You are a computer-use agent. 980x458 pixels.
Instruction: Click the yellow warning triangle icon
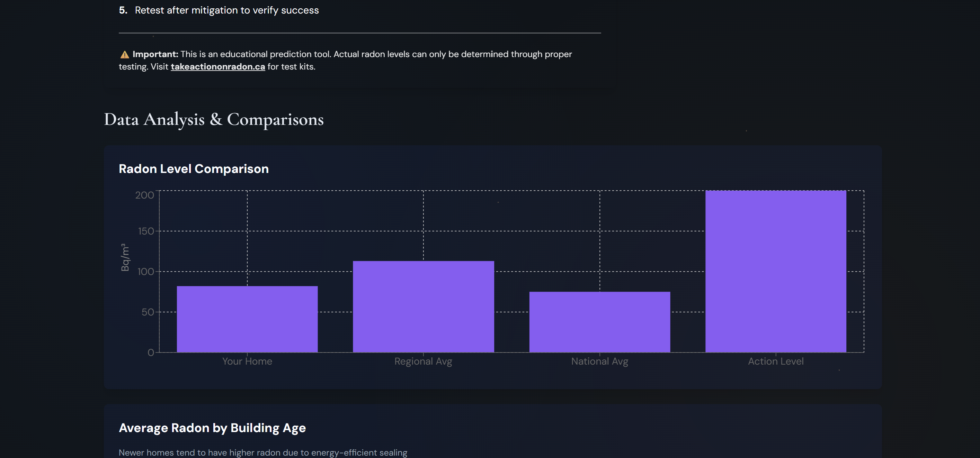pos(124,55)
